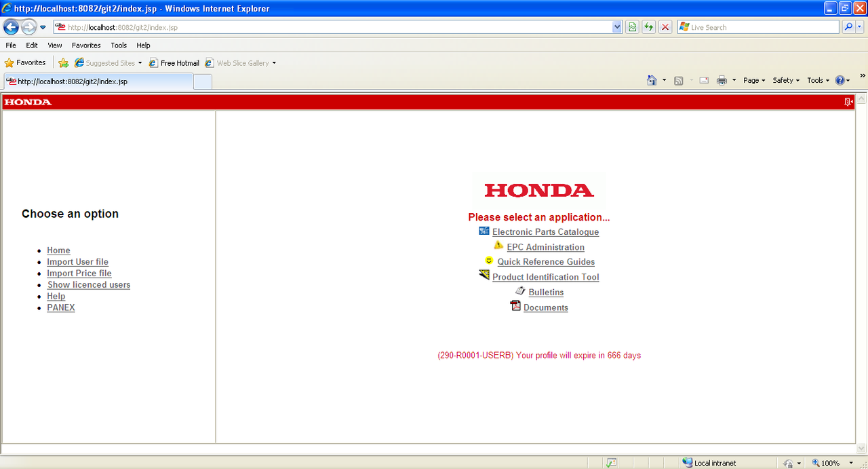Click Free Hotmail favorites link
868x469 pixels.
pos(174,63)
